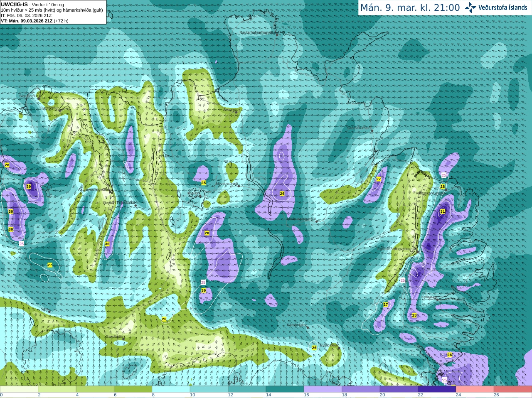Select the Egilsstaðaflugvöllur station label
This screenshot has width=532, height=398.
pyautogui.click(x=397, y=248)
